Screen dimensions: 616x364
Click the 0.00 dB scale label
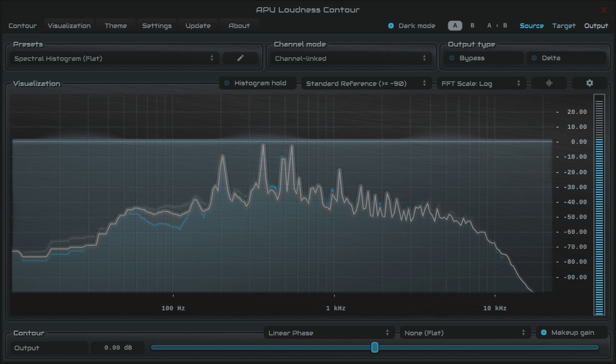pyautogui.click(x=578, y=142)
